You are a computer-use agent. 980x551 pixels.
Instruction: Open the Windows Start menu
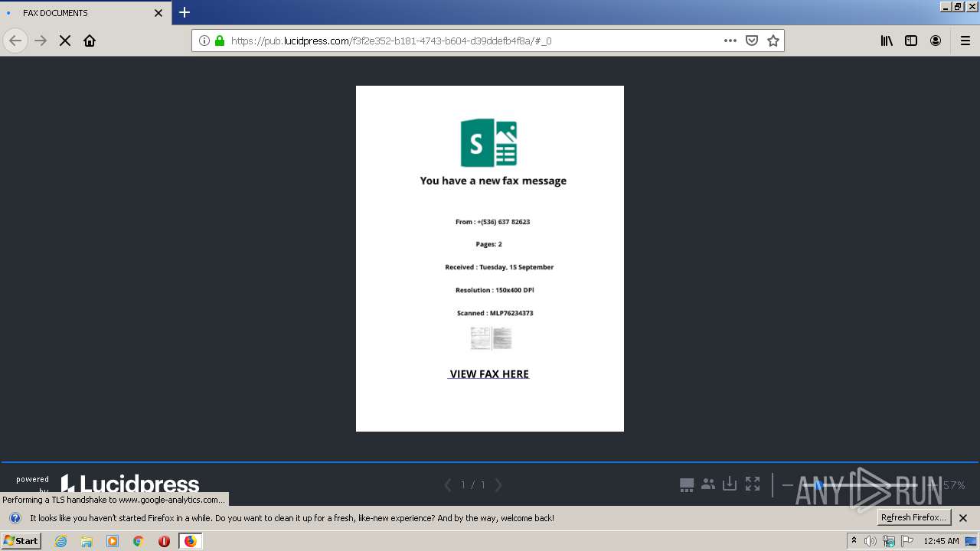coord(21,540)
